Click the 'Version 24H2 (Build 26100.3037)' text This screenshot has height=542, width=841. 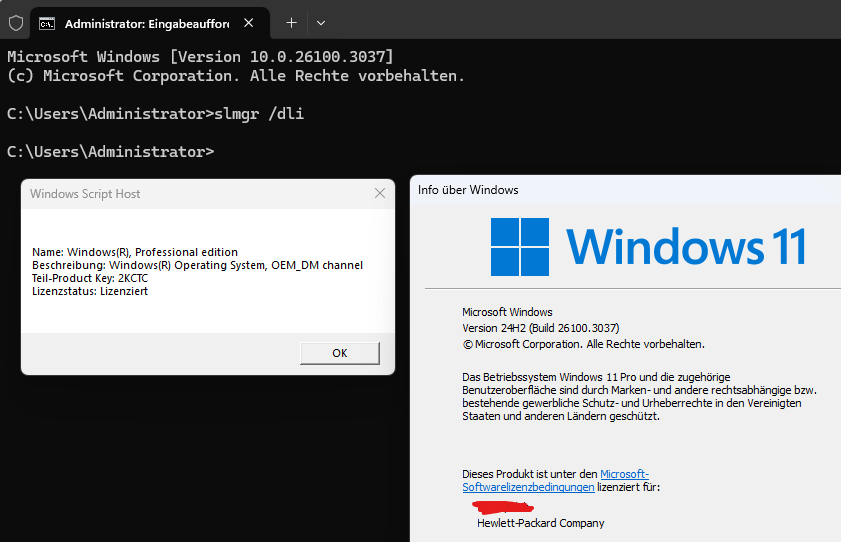541,328
